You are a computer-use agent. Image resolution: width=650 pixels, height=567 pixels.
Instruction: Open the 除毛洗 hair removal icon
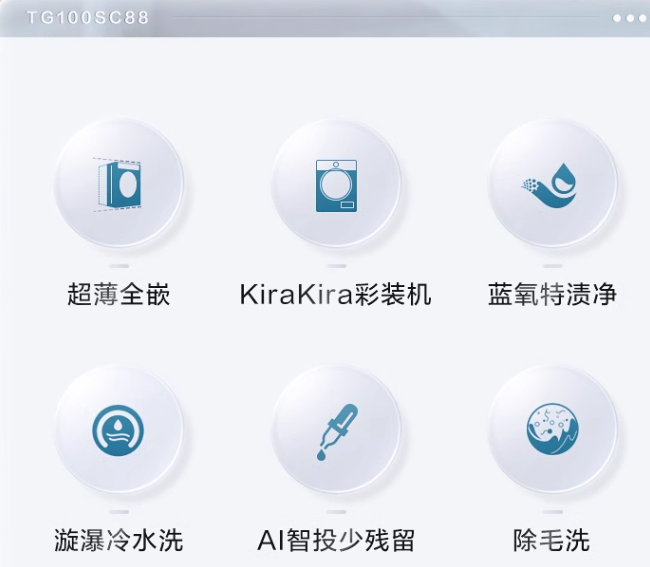click(x=553, y=430)
